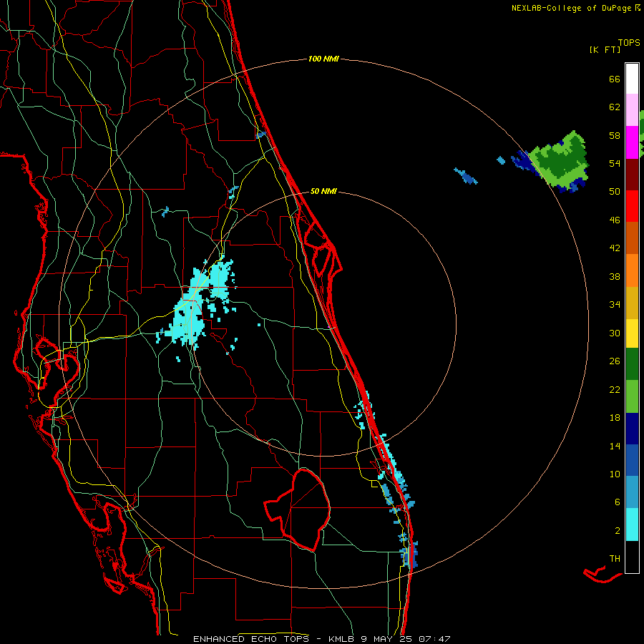
Task: Click the white swatch above 66 on legend
Action: (x=632, y=79)
